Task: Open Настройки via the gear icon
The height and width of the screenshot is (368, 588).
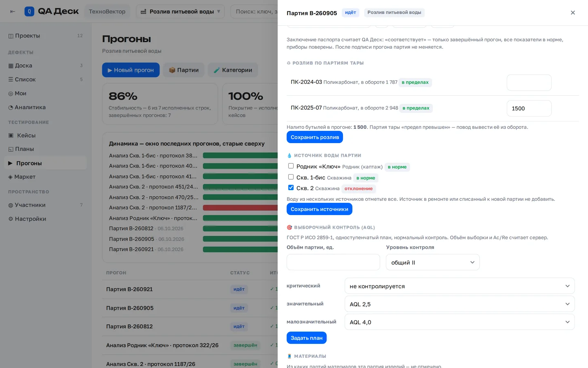Action: click(11, 219)
